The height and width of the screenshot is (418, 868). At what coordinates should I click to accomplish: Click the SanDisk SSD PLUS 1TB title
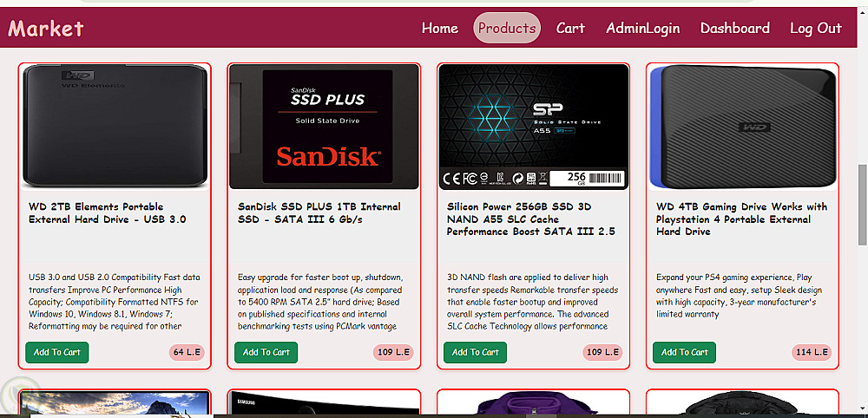pyautogui.click(x=319, y=212)
